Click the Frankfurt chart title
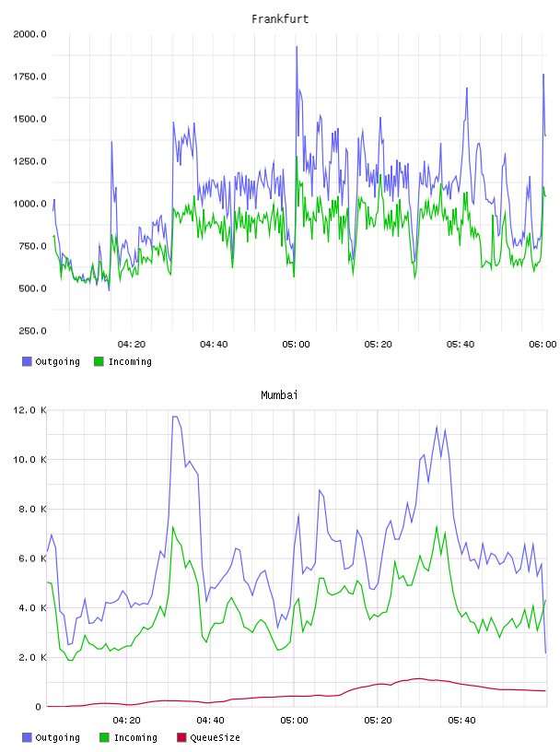The image size is (560, 752). 280,19
